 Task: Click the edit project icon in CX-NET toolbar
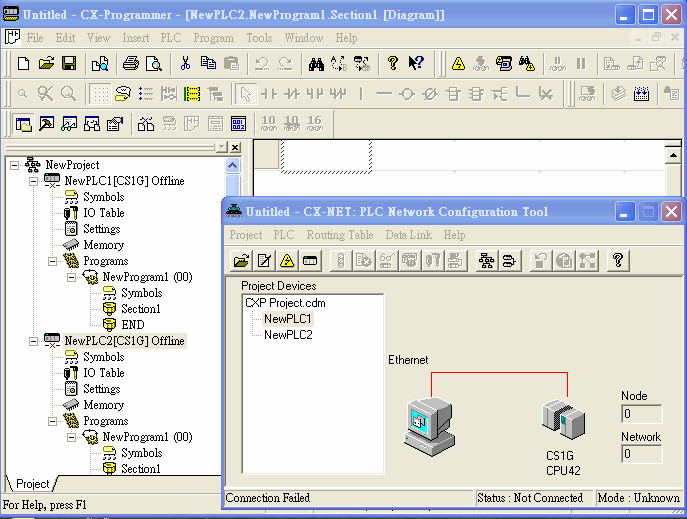(x=264, y=261)
